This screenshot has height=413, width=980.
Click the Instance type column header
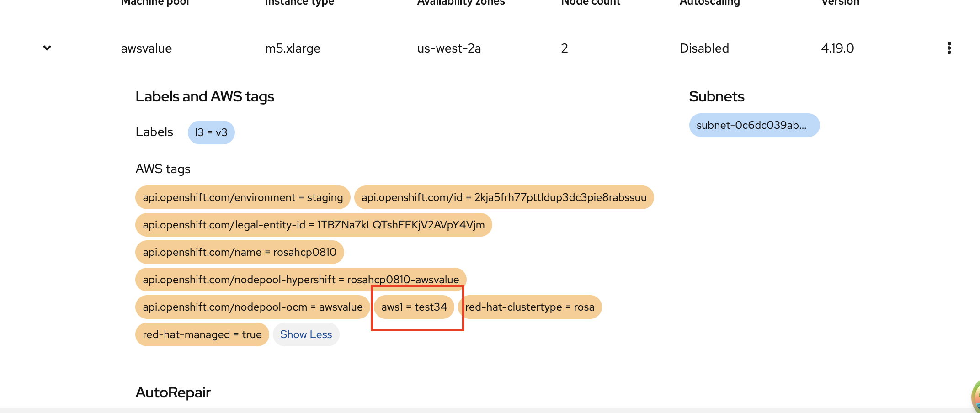coord(300,2)
